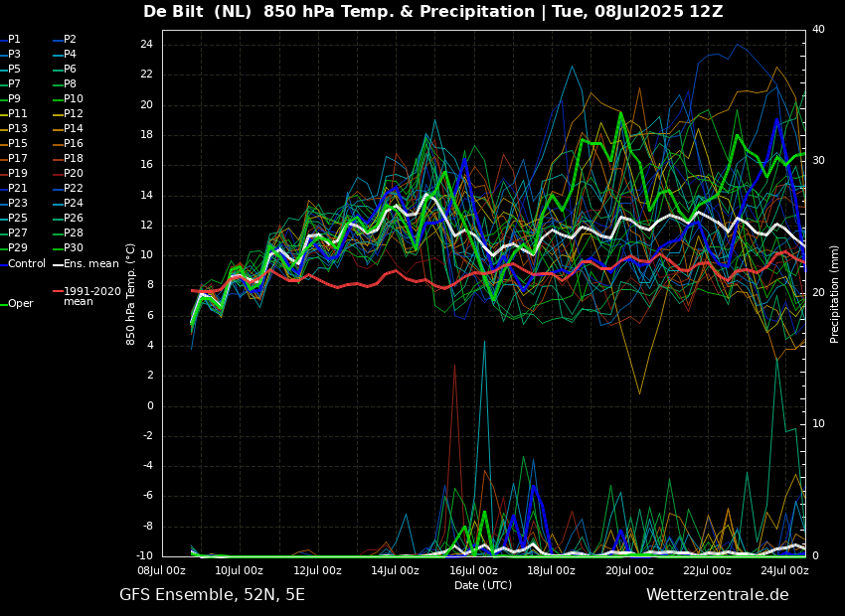The width and height of the screenshot is (845, 616).
Task: Click the P15 legend entry
Action: [14, 143]
